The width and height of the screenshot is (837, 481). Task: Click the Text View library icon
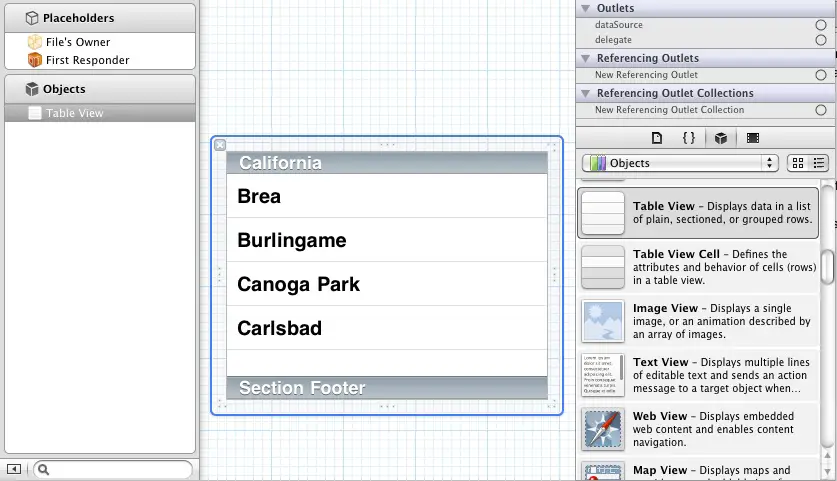click(x=603, y=375)
